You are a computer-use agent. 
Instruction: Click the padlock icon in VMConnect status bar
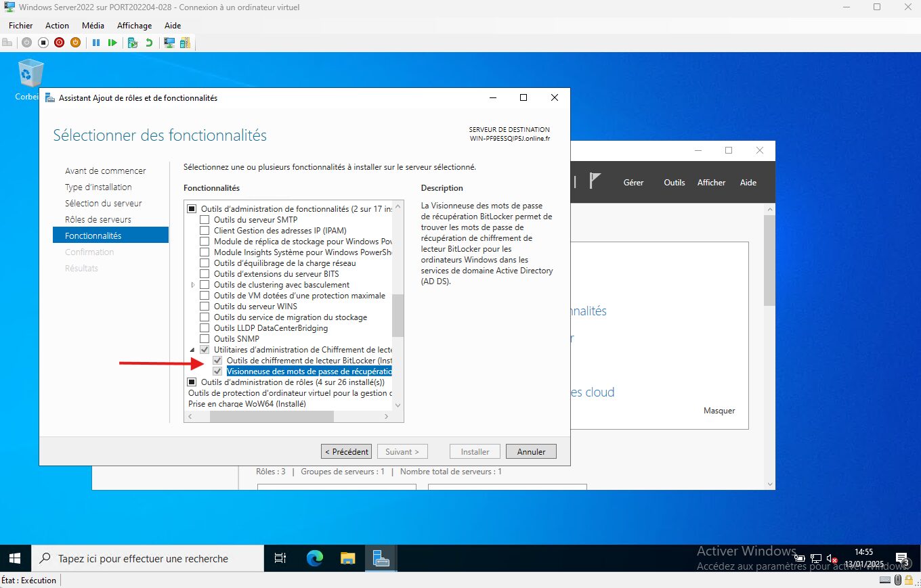[x=908, y=580]
